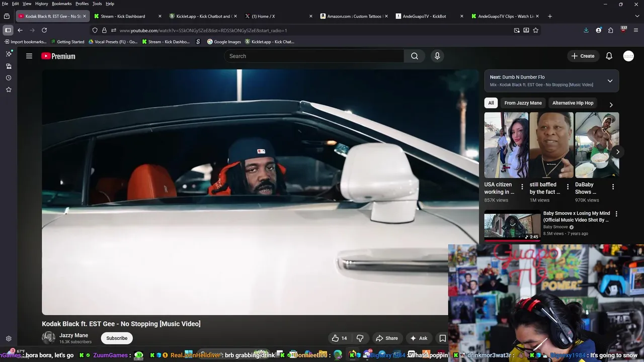Viewport: 644px width, 362px height.
Task: Open the sidebar AI chatbot sparkle icon
Action: point(9,54)
